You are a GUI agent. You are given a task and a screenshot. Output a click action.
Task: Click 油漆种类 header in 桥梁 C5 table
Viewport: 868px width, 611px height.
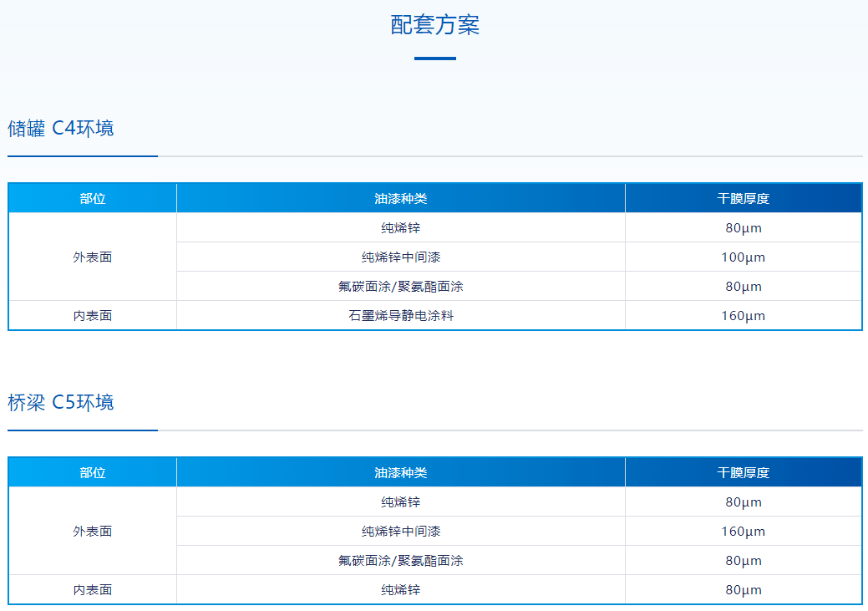tap(401, 473)
